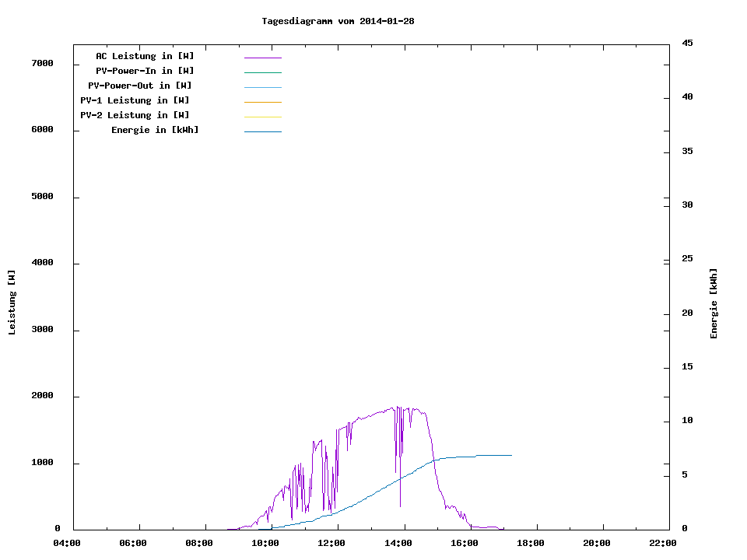Click the 04:00 x-axis tick label
747x560 pixels.
[66, 544]
